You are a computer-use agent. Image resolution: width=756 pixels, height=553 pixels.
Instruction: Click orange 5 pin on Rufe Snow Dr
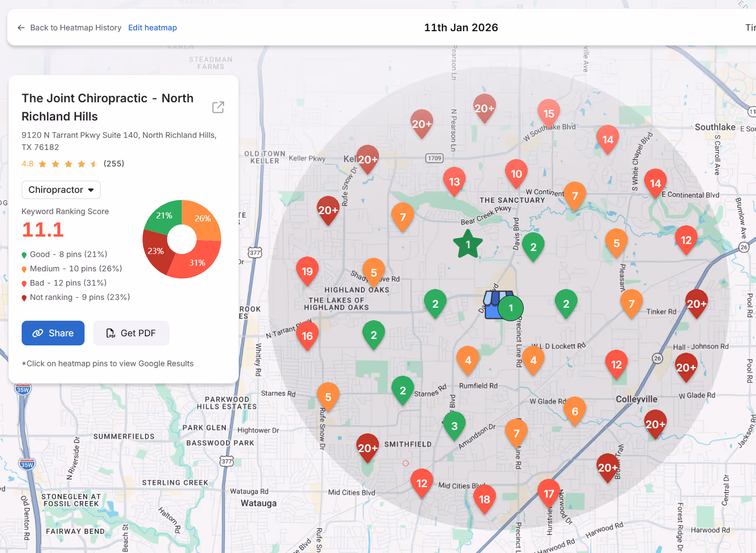coord(328,397)
